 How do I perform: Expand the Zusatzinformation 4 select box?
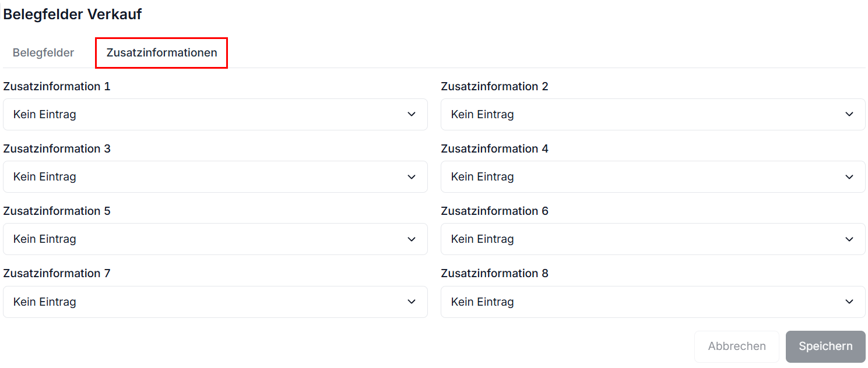[653, 176]
